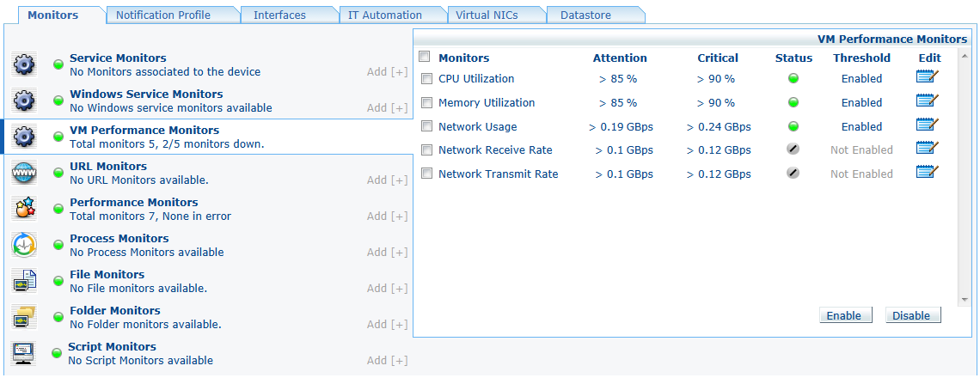The width and height of the screenshot is (980, 378).
Task: Edit the Network Transmit Rate monitor
Action: coord(926,174)
